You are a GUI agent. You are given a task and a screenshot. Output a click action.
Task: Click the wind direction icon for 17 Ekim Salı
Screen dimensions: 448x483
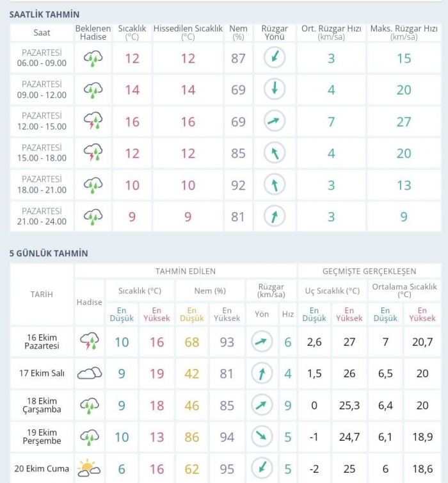click(262, 373)
